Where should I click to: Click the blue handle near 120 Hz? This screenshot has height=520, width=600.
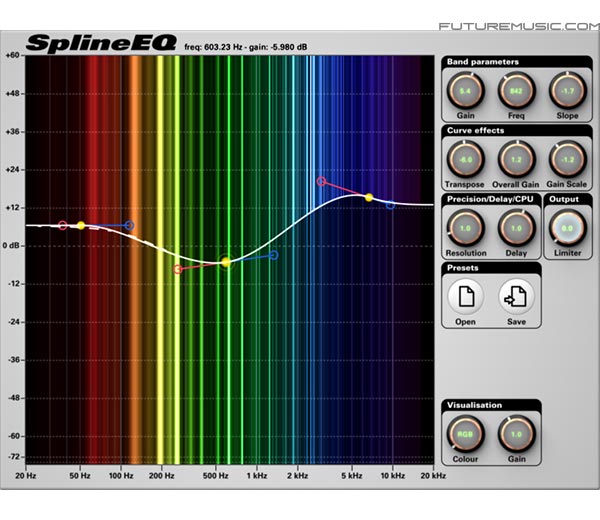coord(130,225)
